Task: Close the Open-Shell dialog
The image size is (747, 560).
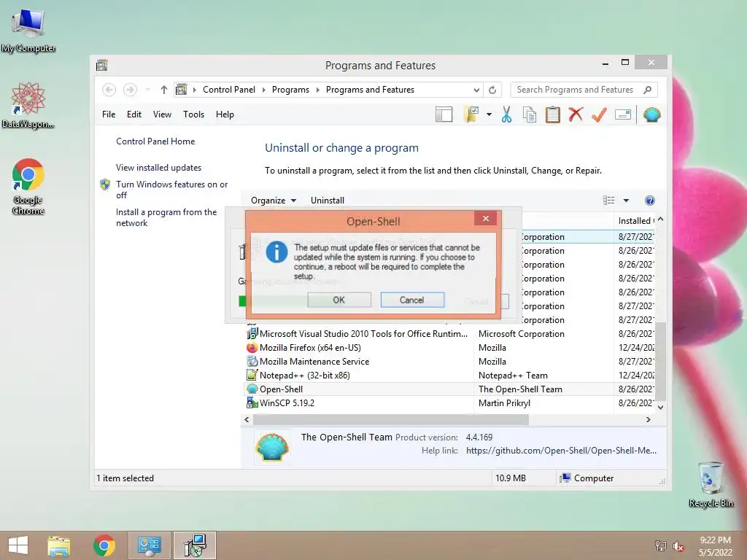Action: point(485,219)
